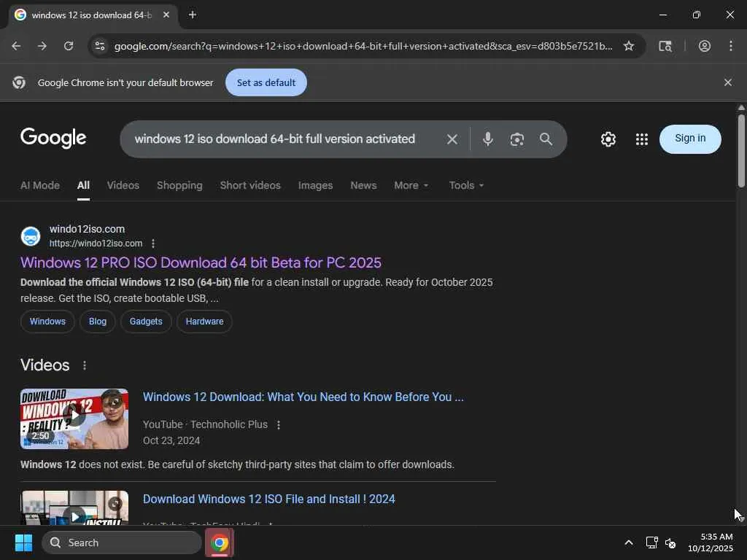Image resolution: width=747 pixels, height=560 pixels.
Task: Bookmark this page with the star icon
Action: point(629,46)
